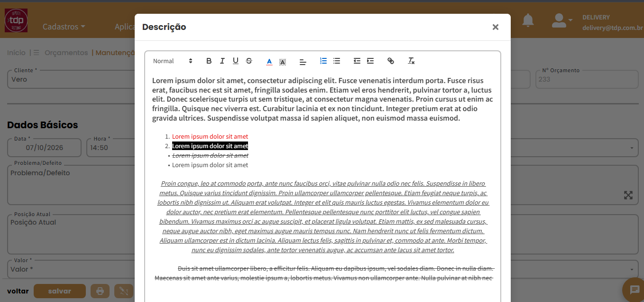Click the bold Lorem ipsum first paragraph
644x302 pixels.
point(322,99)
